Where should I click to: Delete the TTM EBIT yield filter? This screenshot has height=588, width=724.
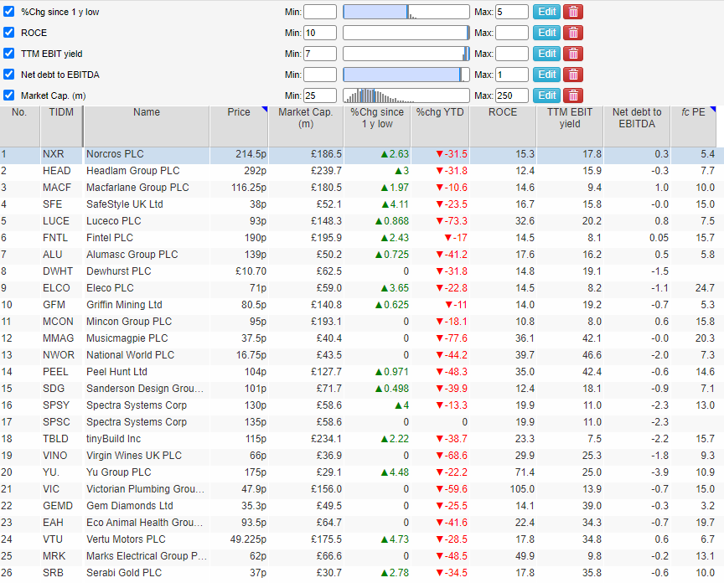[x=573, y=54]
